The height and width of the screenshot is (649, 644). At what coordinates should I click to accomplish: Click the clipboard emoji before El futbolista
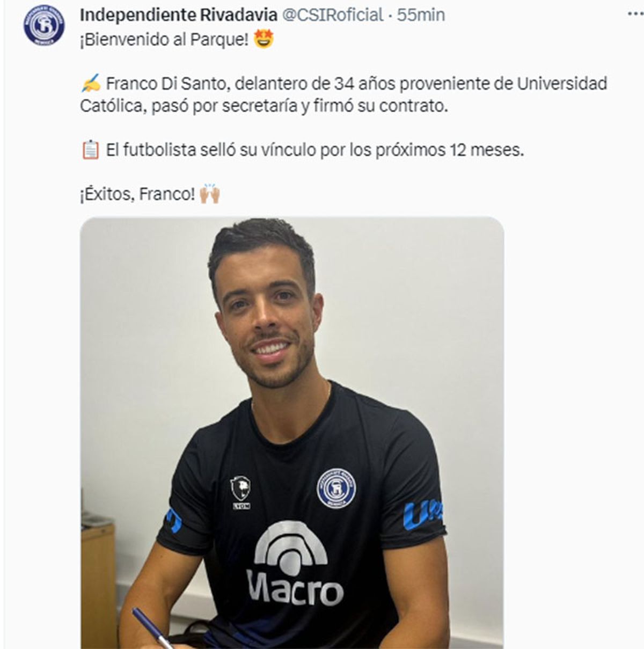pyautogui.click(x=90, y=150)
